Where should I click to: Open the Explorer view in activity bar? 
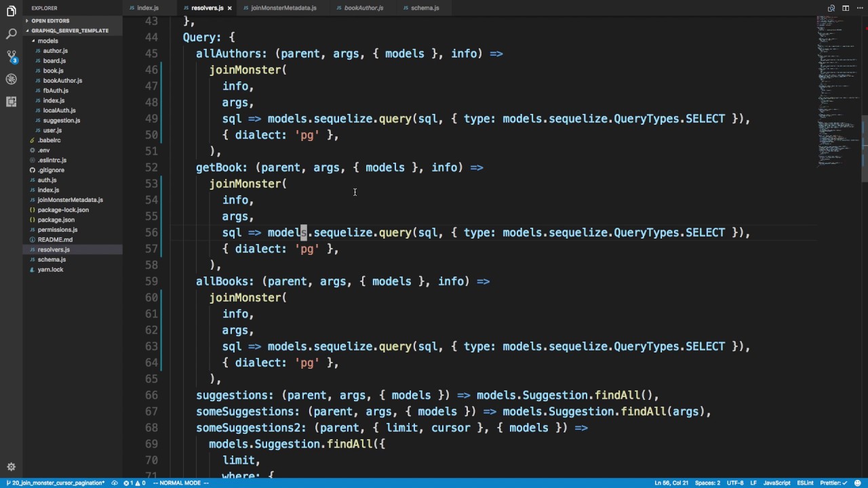[11, 11]
